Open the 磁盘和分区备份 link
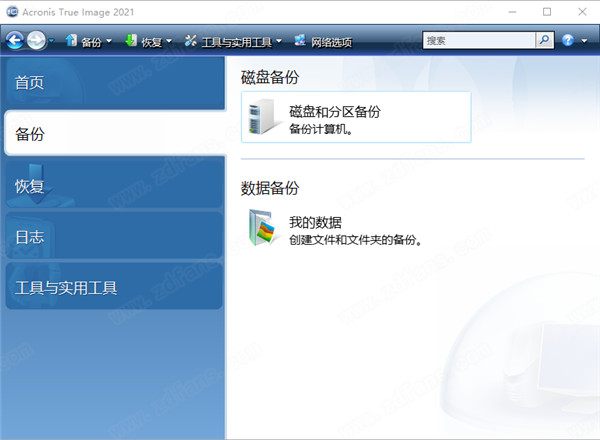 pos(335,112)
